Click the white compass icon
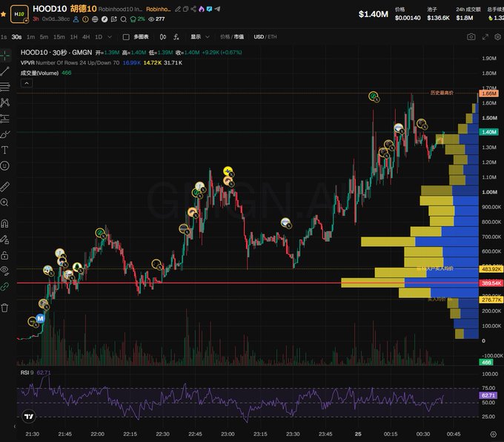The image size is (504, 442). pyautogui.click(x=105, y=19)
